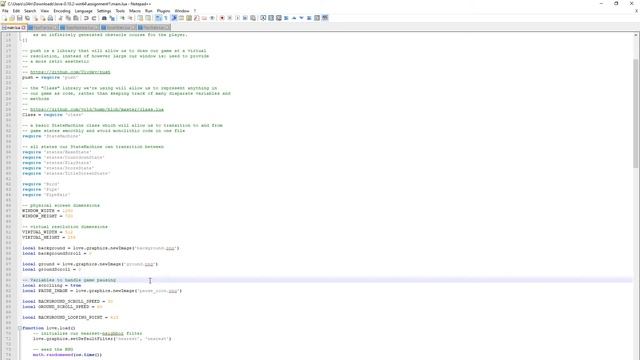This screenshot has height=360, width=640.
Task: Open the Document Map panel icon
Action: 189,18
